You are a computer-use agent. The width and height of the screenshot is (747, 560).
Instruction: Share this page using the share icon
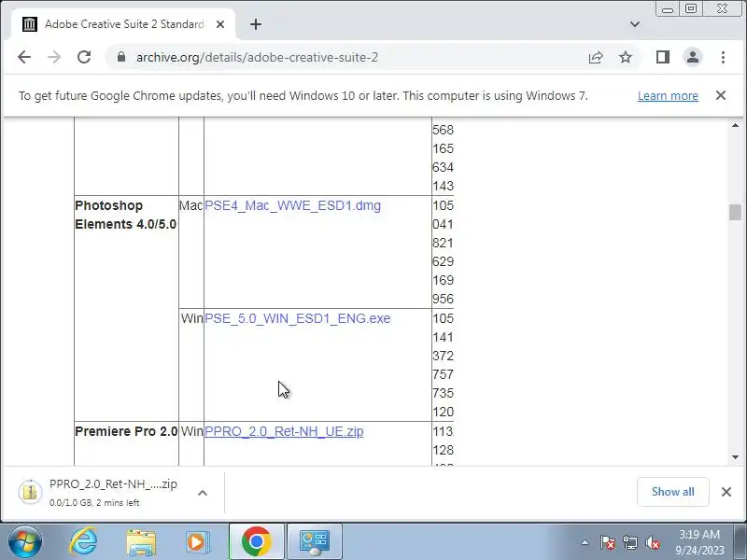click(596, 57)
